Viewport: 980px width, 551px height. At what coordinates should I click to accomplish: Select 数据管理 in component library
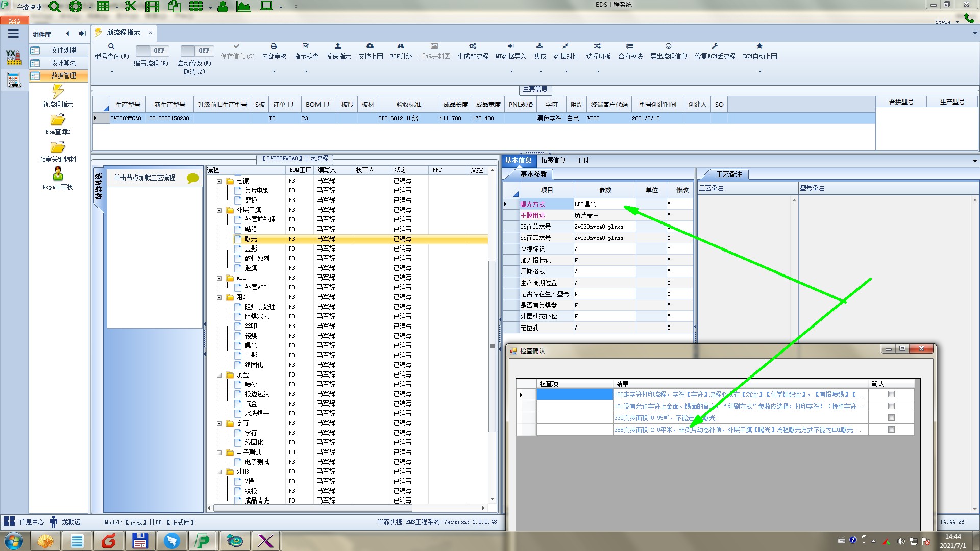click(x=63, y=76)
